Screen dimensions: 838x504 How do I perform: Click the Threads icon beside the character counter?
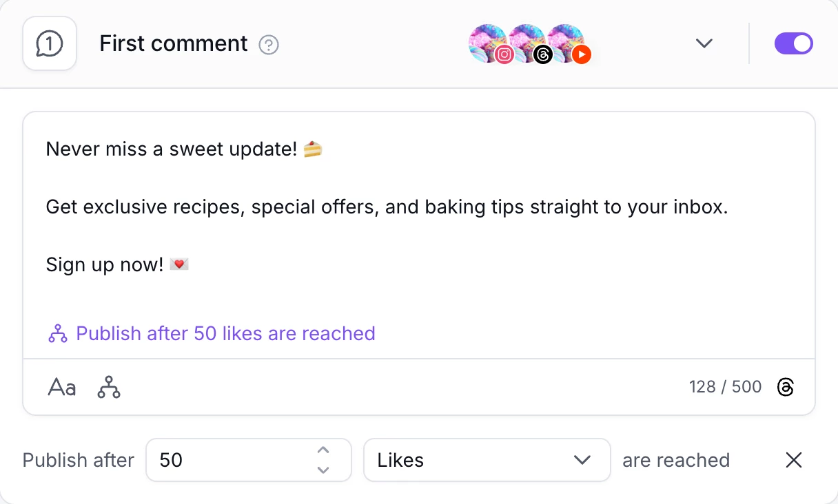pos(786,387)
